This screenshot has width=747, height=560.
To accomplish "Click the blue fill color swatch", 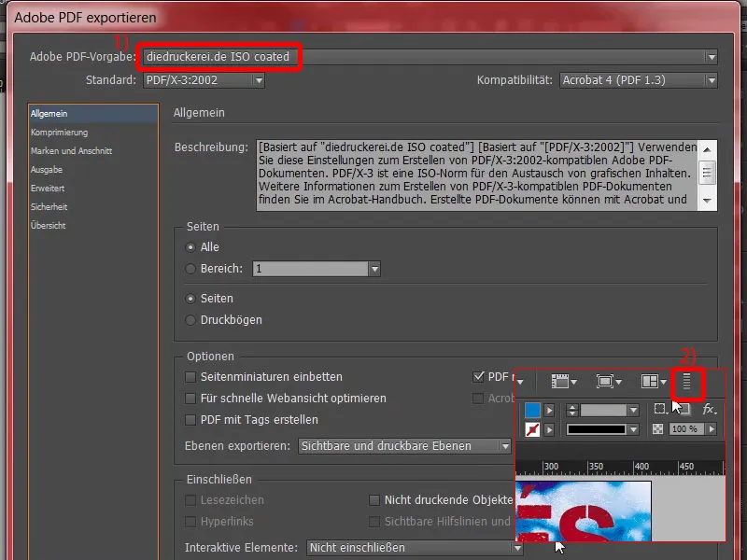I will [532, 410].
